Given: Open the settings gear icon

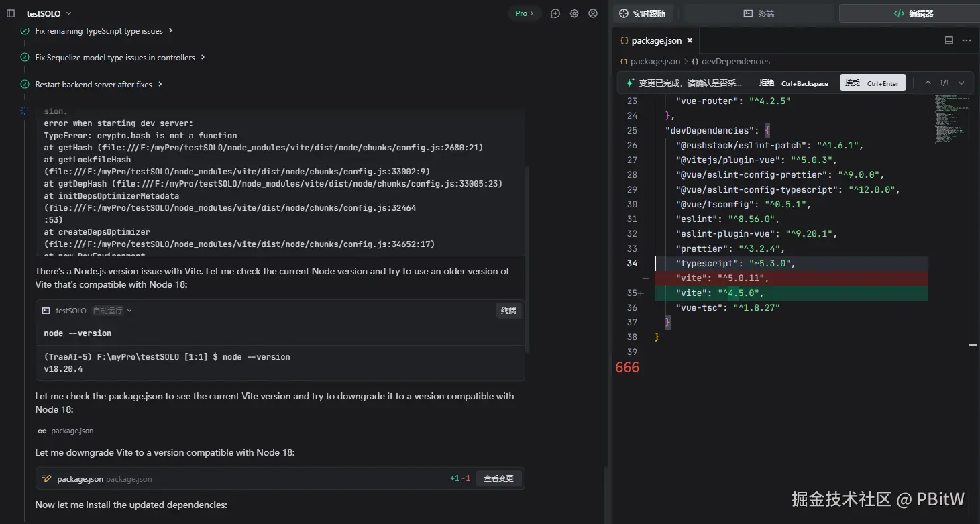Looking at the screenshot, I should click(x=574, y=13).
